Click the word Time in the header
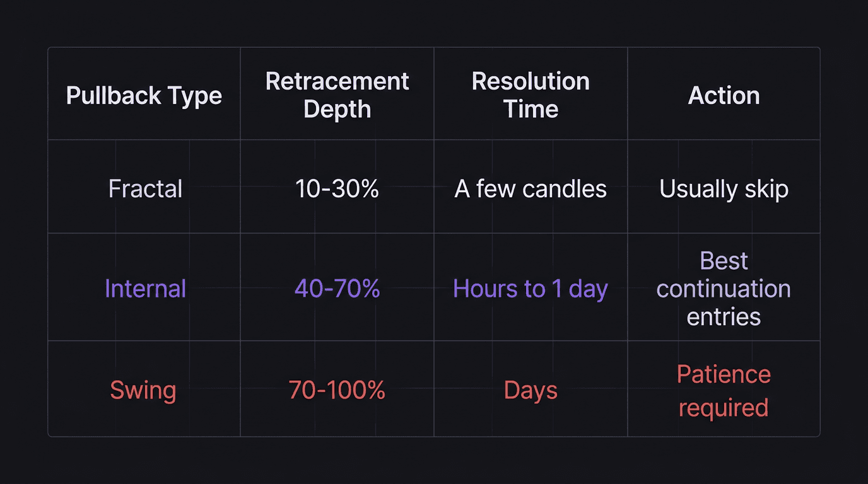 coord(531,109)
